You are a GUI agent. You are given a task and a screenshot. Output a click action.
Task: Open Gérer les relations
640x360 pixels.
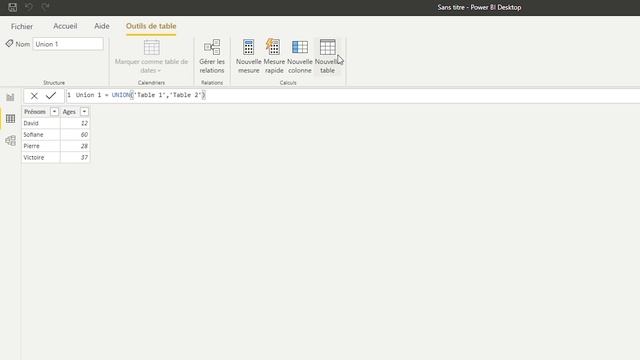click(x=212, y=57)
